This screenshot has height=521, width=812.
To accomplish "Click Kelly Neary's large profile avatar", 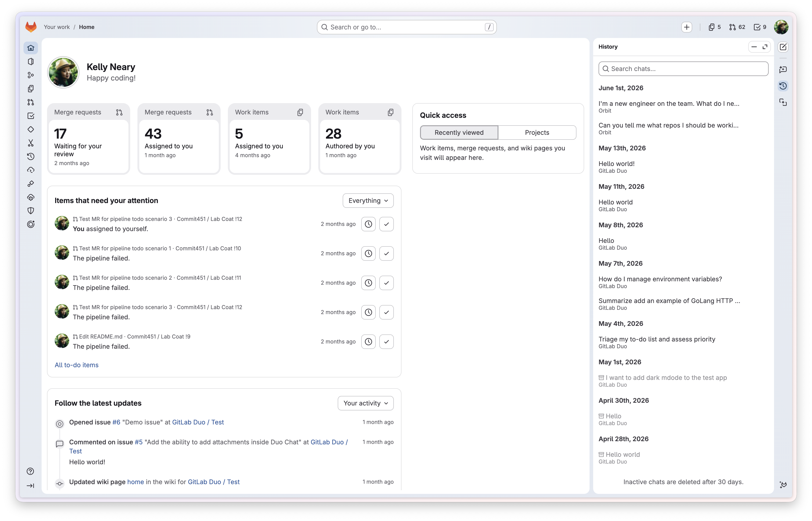I will (x=63, y=72).
